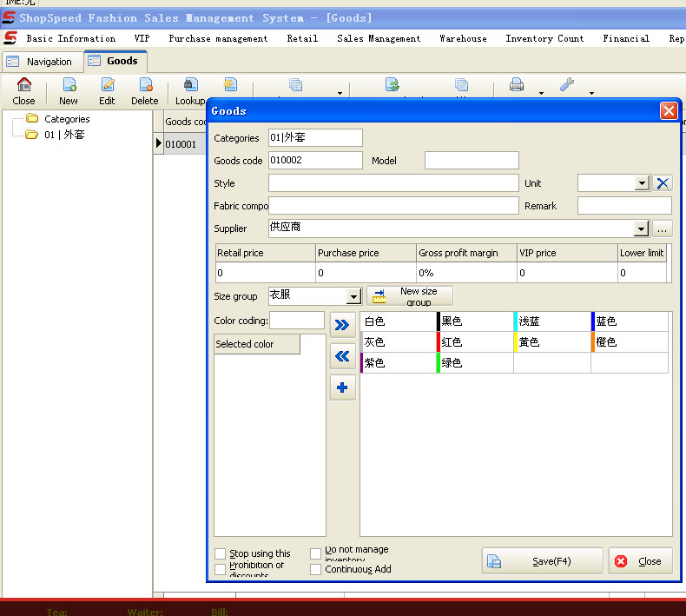686x616 pixels.
Task: Open the Sales Management menu
Action: pyautogui.click(x=379, y=38)
